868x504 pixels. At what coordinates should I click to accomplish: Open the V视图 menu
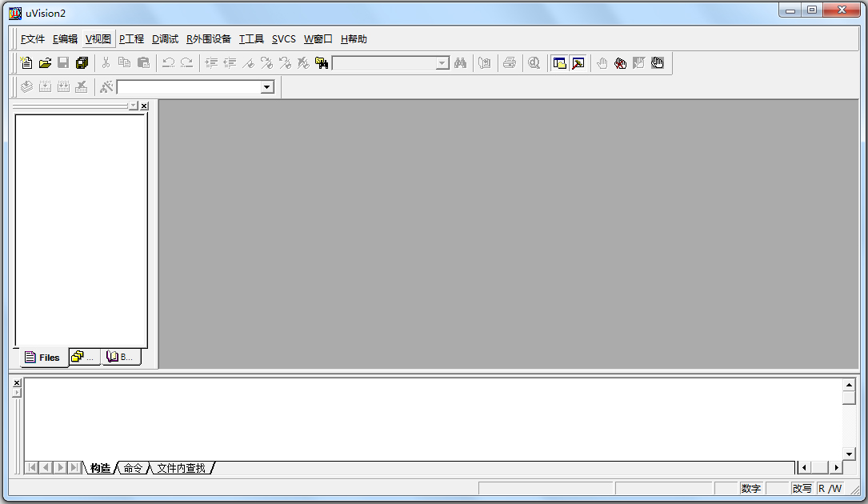tap(98, 38)
